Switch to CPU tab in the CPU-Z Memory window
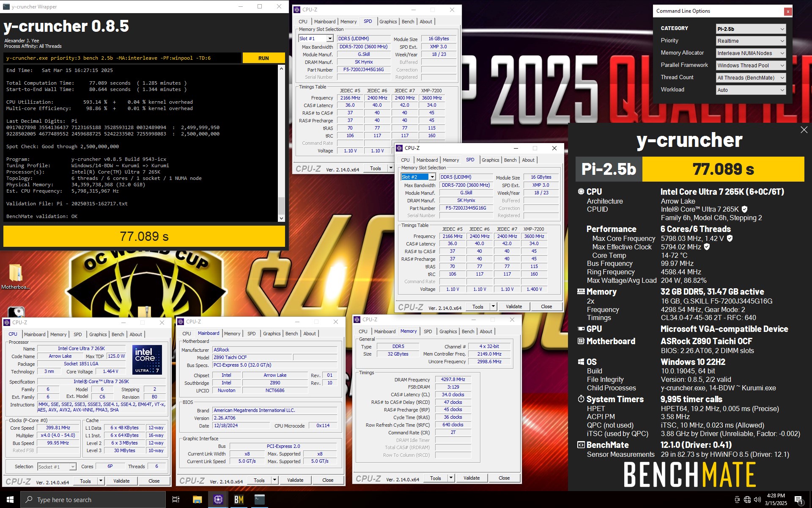This screenshot has height=508, width=812. pos(363,331)
